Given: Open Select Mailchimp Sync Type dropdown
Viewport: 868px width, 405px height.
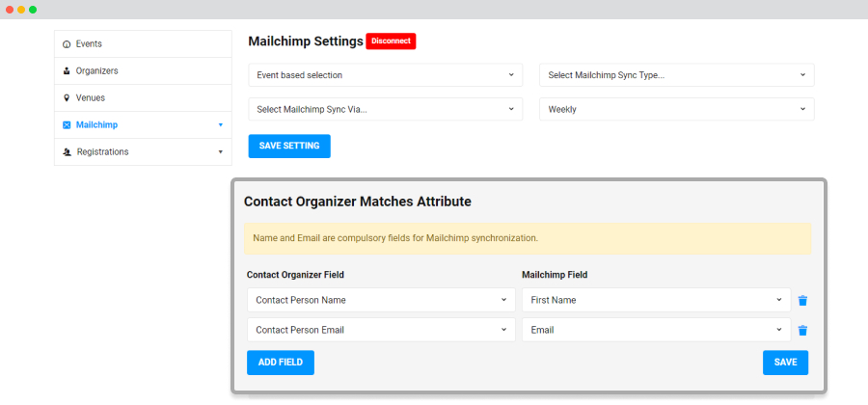Looking at the screenshot, I should coord(676,75).
